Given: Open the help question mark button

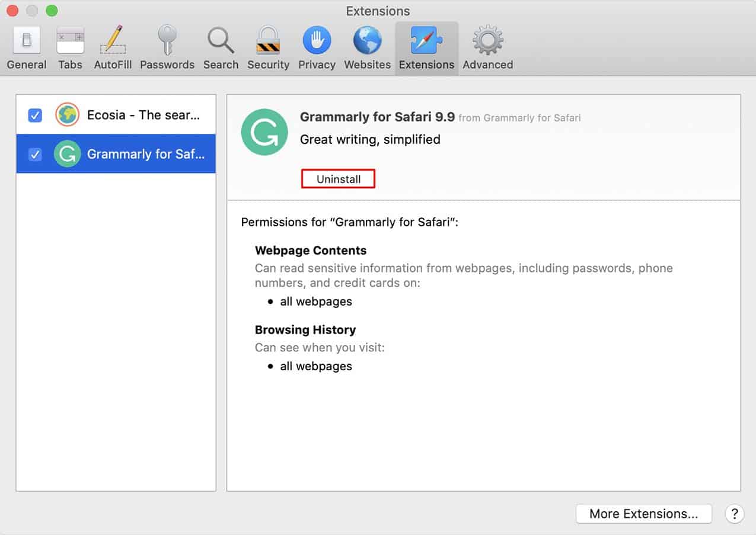Looking at the screenshot, I should [734, 514].
